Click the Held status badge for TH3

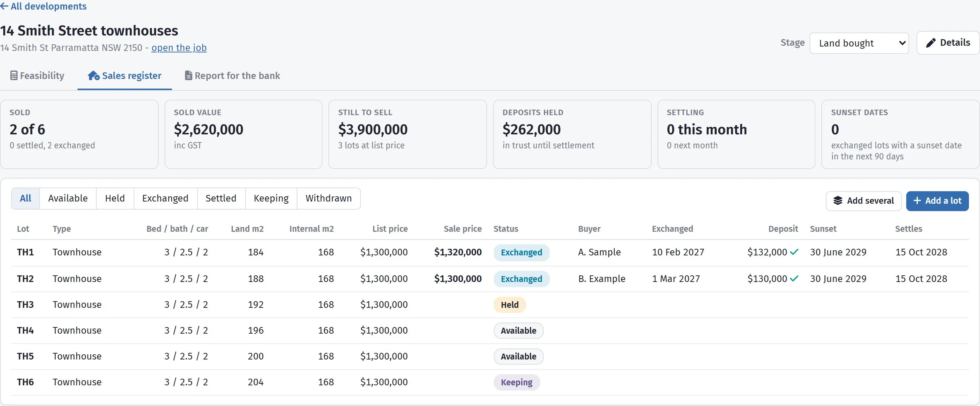[x=510, y=305]
